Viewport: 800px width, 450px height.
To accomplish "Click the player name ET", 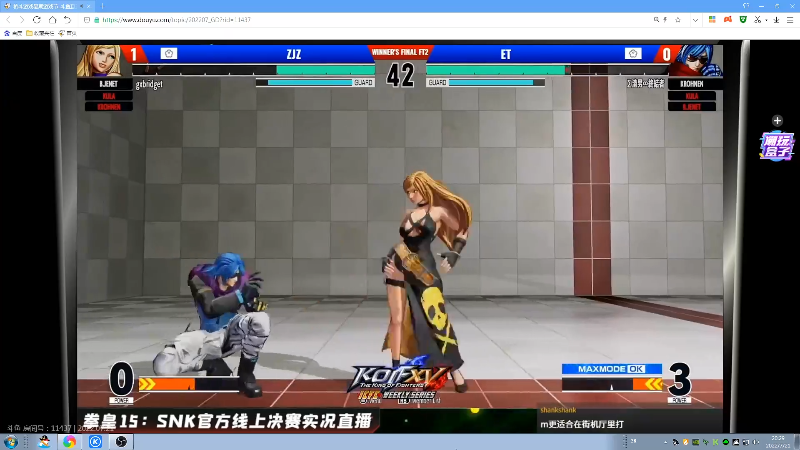I will click(x=506, y=54).
